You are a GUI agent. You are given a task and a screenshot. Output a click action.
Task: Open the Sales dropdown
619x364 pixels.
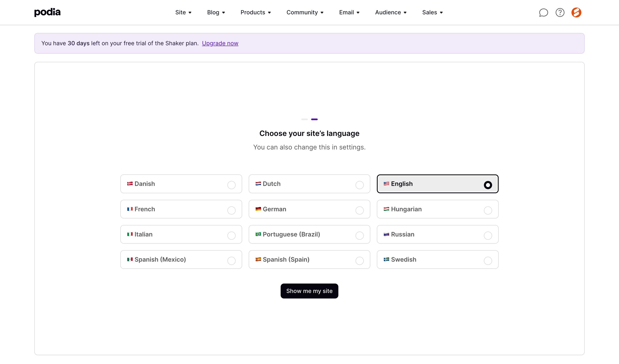coord(433,12)
